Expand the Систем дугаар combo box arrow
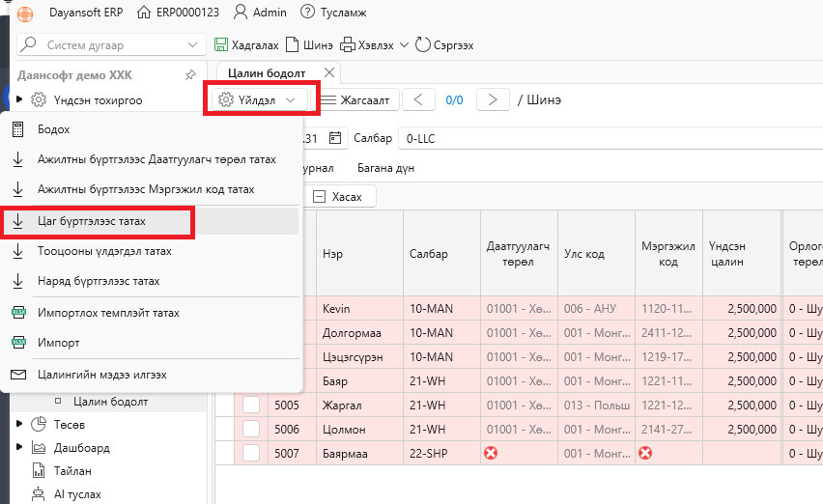This screenshot has width=823, height=504. [x=192, y=45]
